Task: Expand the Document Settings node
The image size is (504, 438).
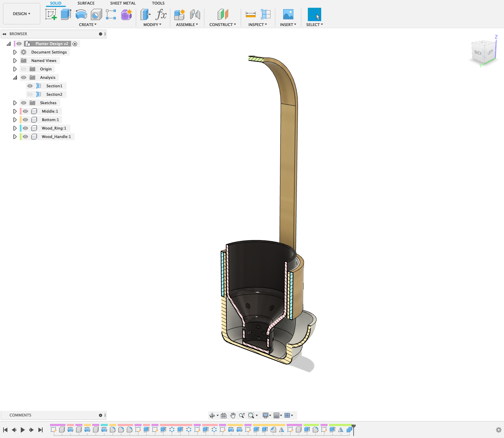Action: pos(15,52)
